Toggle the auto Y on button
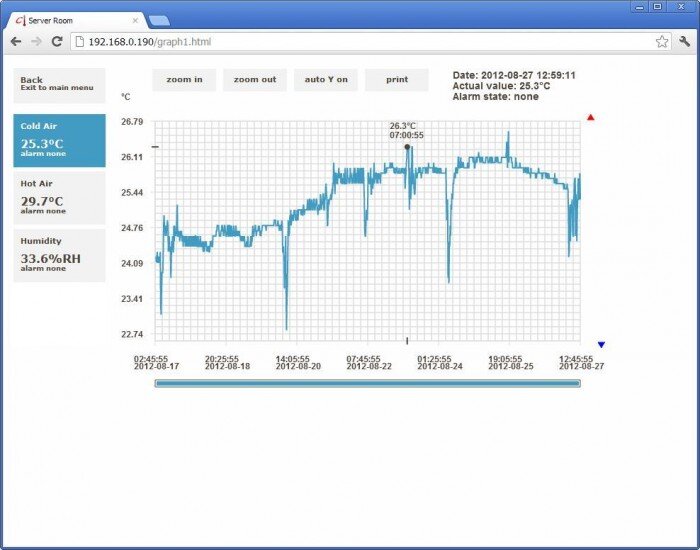This screenshot has height=550, width=700. (326, 80)
